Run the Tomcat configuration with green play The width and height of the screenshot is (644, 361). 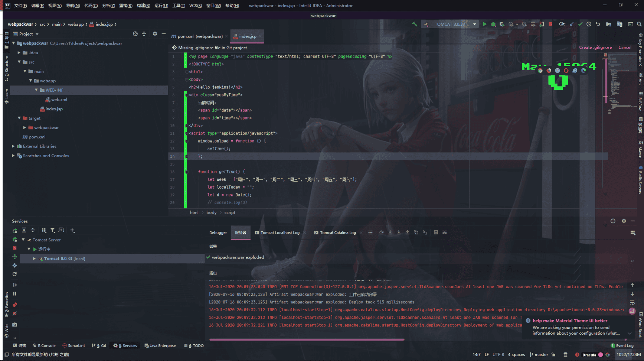[x=484, y=24]
